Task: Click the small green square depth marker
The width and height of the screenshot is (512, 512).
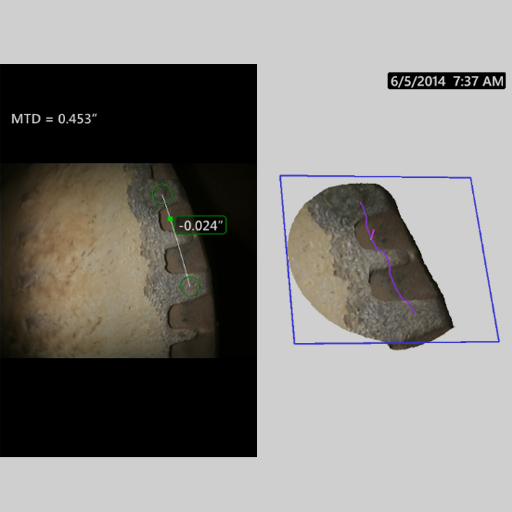Action: click(170, 219)
